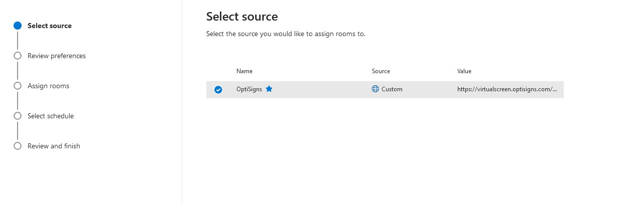Click the Assign rooms step circle
The height and width of the screenshot is (204, 644).
[18, 86]
